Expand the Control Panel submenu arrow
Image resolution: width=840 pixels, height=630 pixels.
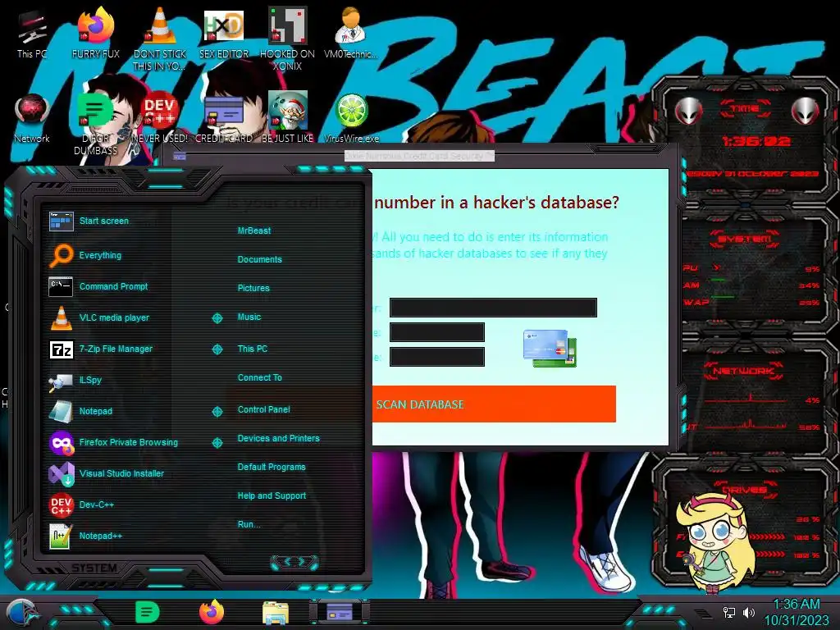tap(217, 412)
